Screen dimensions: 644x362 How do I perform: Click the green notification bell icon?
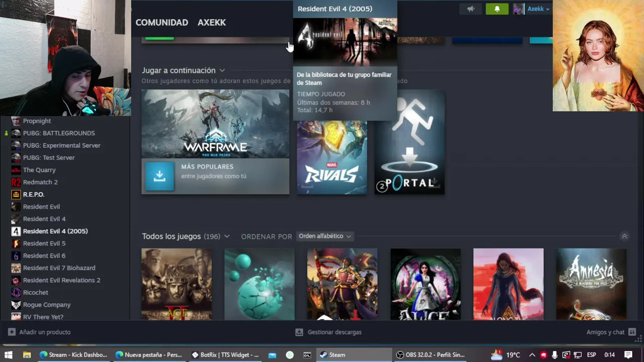497,9
